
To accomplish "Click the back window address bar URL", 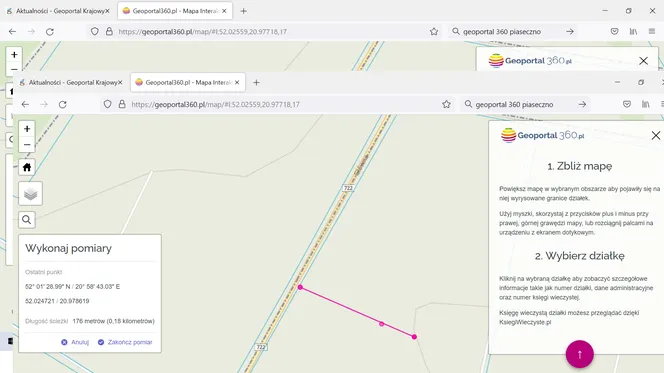I will [202, 32].
